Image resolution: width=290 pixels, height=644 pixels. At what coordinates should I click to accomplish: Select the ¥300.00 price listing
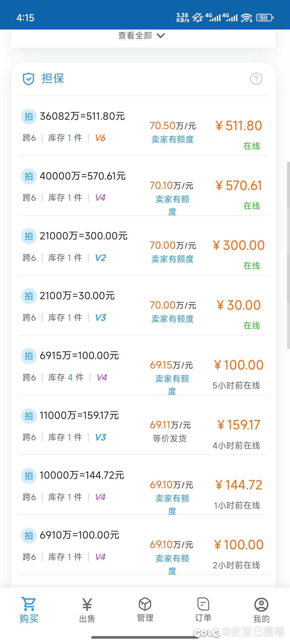click(238, 246)
